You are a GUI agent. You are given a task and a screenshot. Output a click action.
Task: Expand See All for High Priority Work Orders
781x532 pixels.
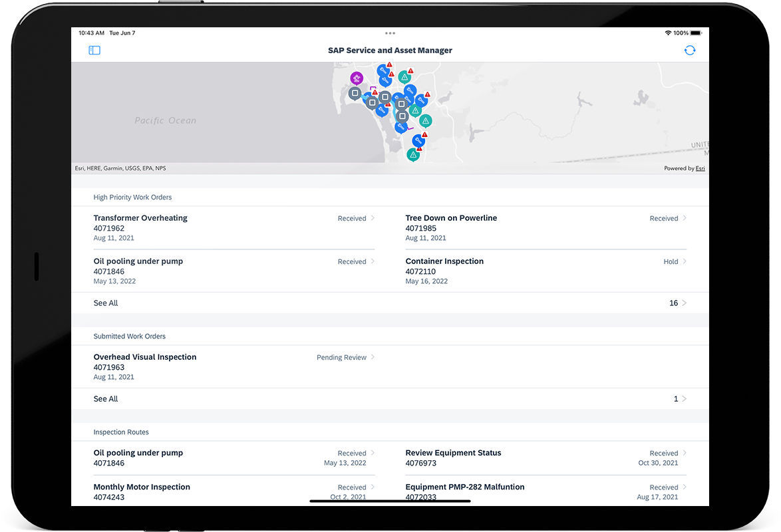[x=105, y=303]
